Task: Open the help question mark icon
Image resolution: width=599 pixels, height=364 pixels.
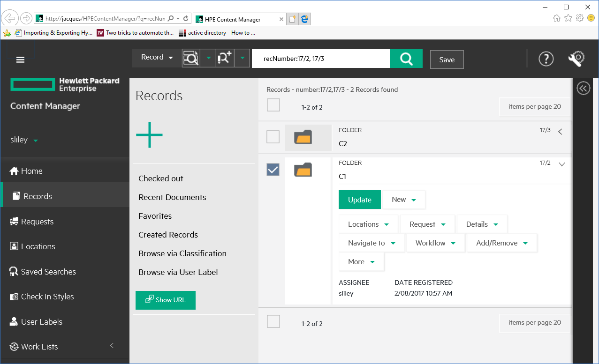Action: (x=546, y=59)
